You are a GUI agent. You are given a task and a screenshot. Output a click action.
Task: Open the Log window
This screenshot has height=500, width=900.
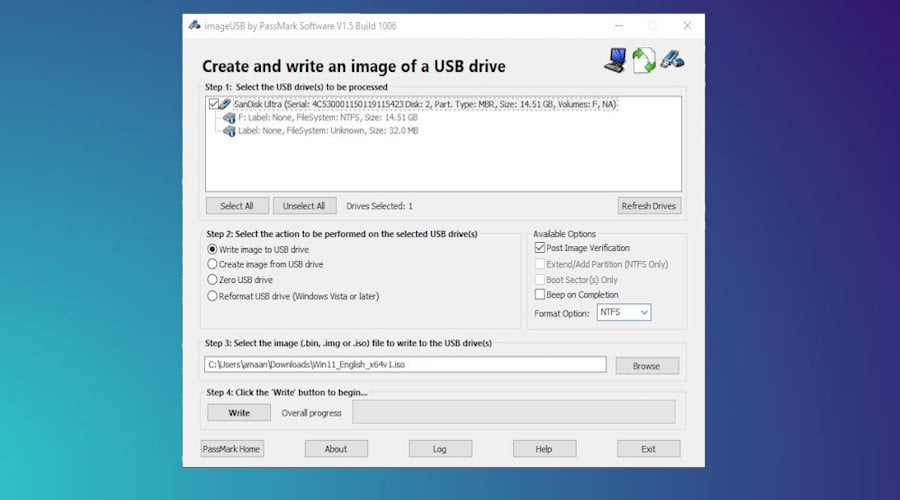pyautogui.click(x=440, y=449)
